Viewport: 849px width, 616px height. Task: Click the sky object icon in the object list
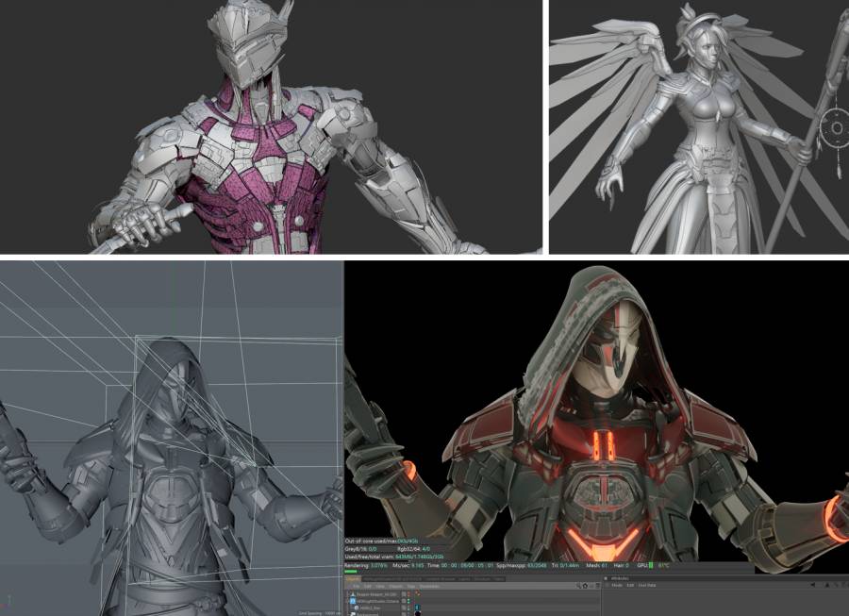coord(355,608)
